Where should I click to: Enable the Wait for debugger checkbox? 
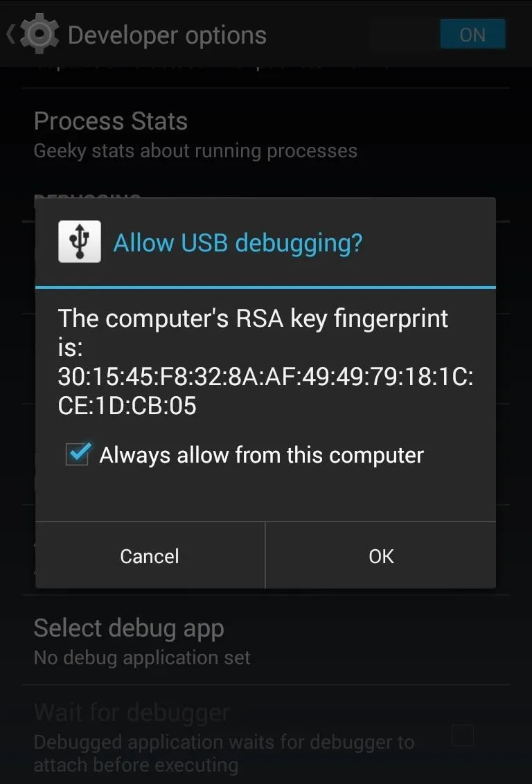463,736
